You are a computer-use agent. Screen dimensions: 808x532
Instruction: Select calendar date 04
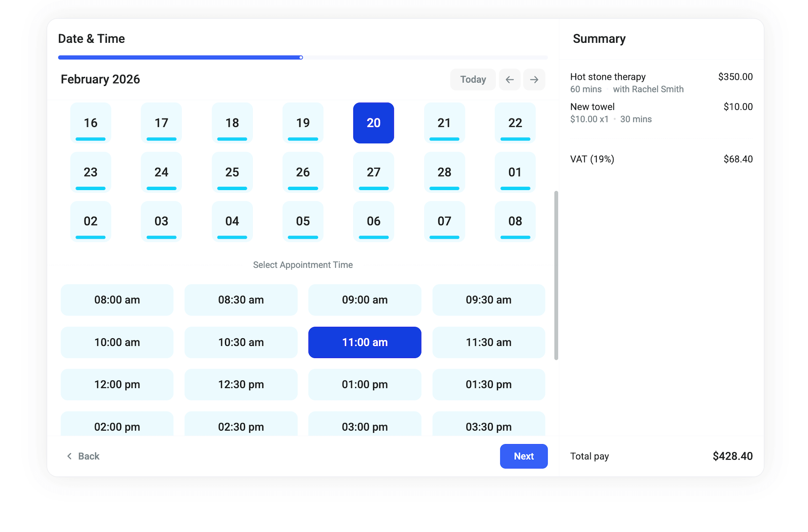click(x=232, y=221)
